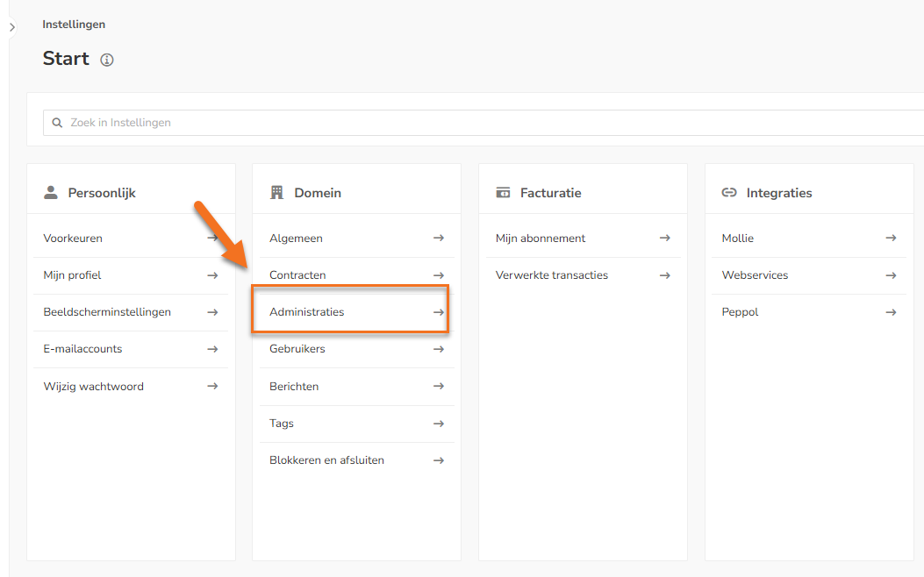Open Contracten
This screenshot has height=577, width=924.
(356, 275)
